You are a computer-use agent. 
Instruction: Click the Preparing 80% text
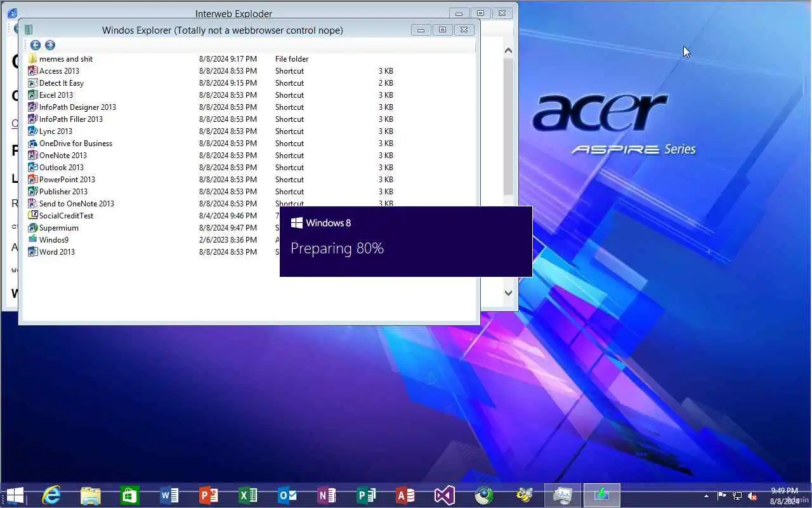click(337, 248)
